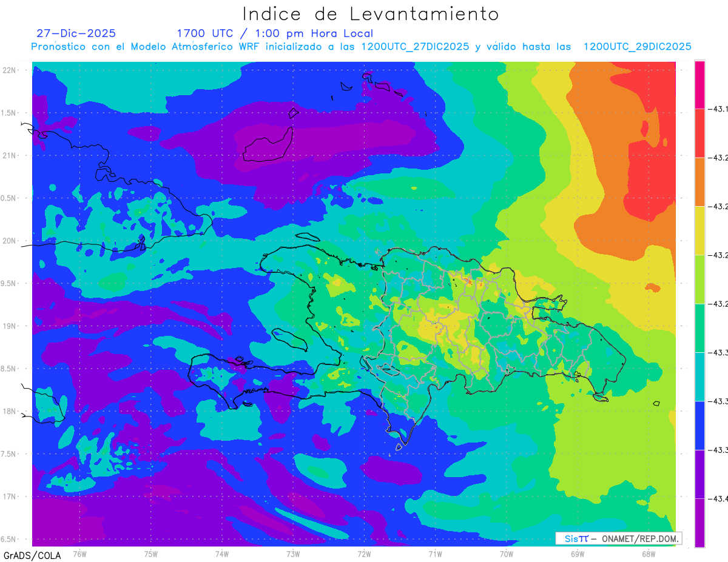The image size is (728, 562).
Task: Click the '70W' longitude label
Action: [507, 554]
